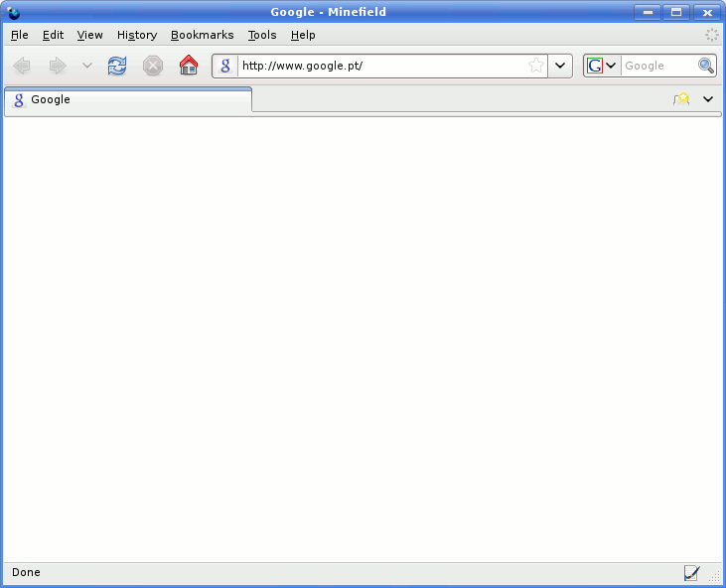Click the Forward navigation arrow
Viewport: 726px width, 588px height.
58,66
